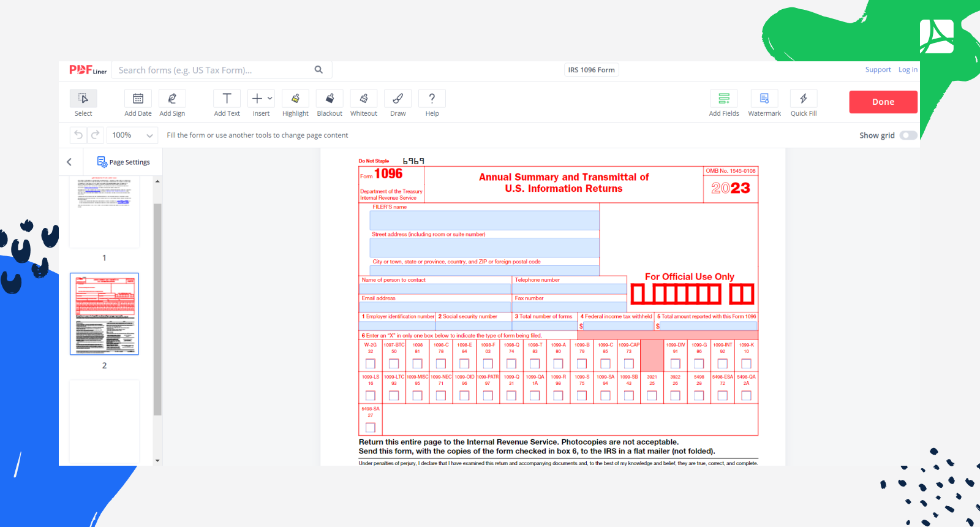Screen dimensions: 980x527
Task: Use the Whiteout eraser tool
Action: click(x=364, y=99)
